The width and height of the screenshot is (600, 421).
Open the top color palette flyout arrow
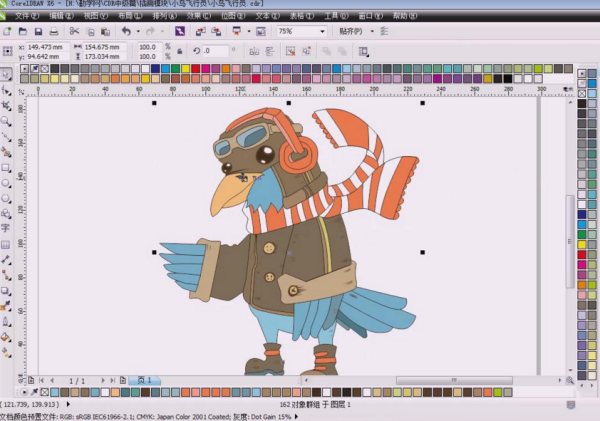tap(24, 69)
